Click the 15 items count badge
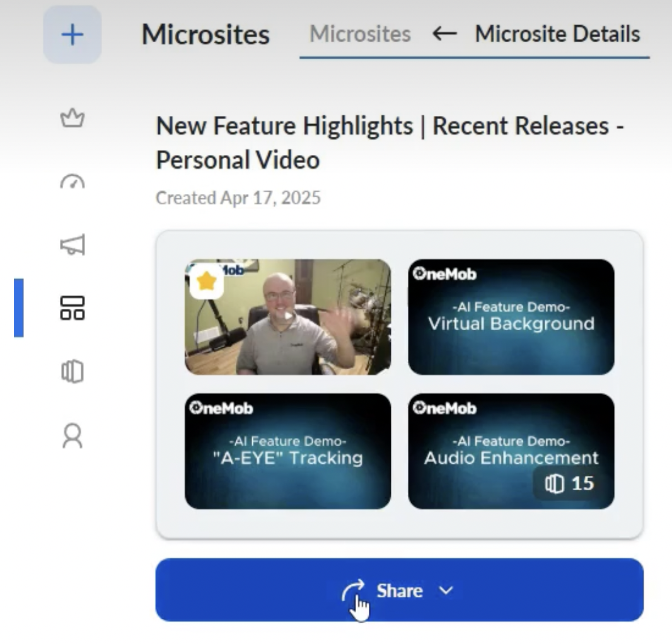This screenshot has height=644, width=672. coord(569,484)
